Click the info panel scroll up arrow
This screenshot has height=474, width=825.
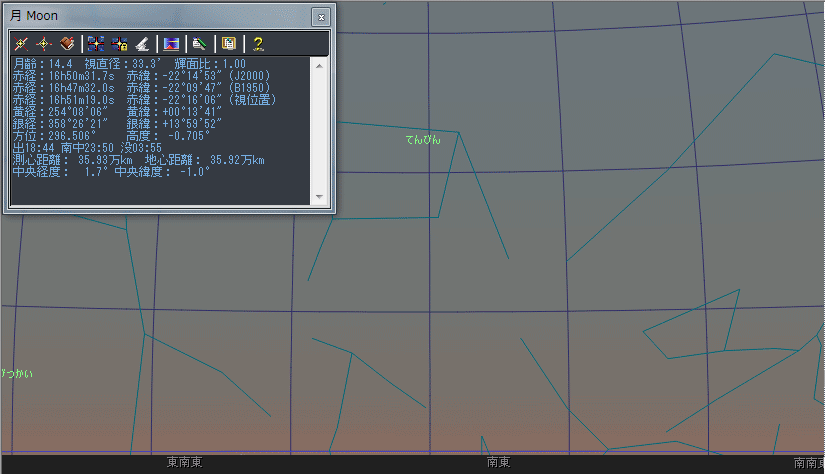tap(319, 66)
